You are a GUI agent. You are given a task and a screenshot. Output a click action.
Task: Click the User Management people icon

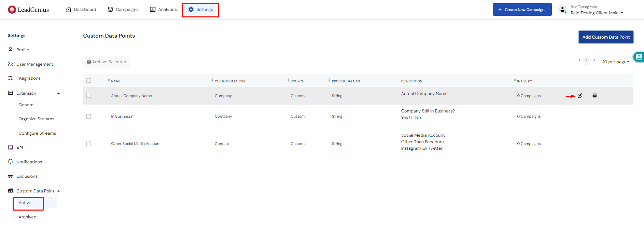pyautogui.click(x=11, y=64)
